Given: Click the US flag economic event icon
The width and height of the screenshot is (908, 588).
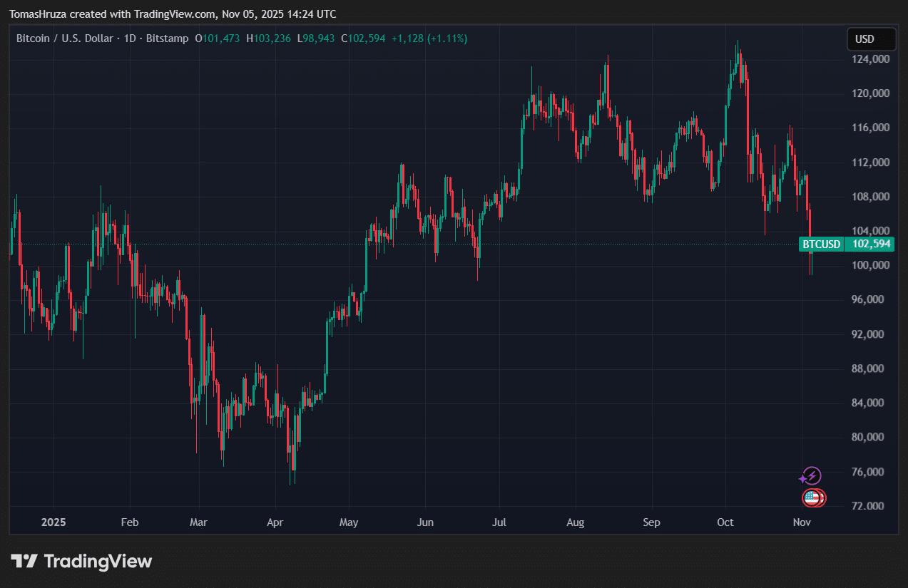Looking at the screenshot, I should (812, 498).
